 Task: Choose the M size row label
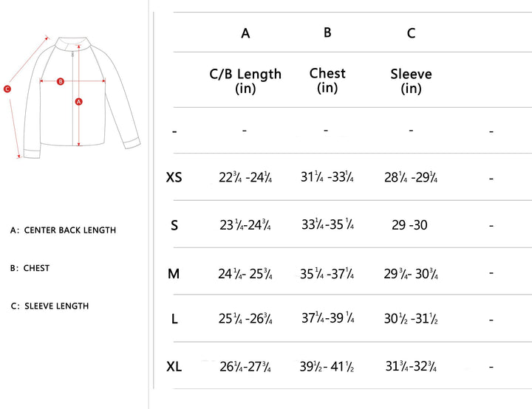click(174, 274)
